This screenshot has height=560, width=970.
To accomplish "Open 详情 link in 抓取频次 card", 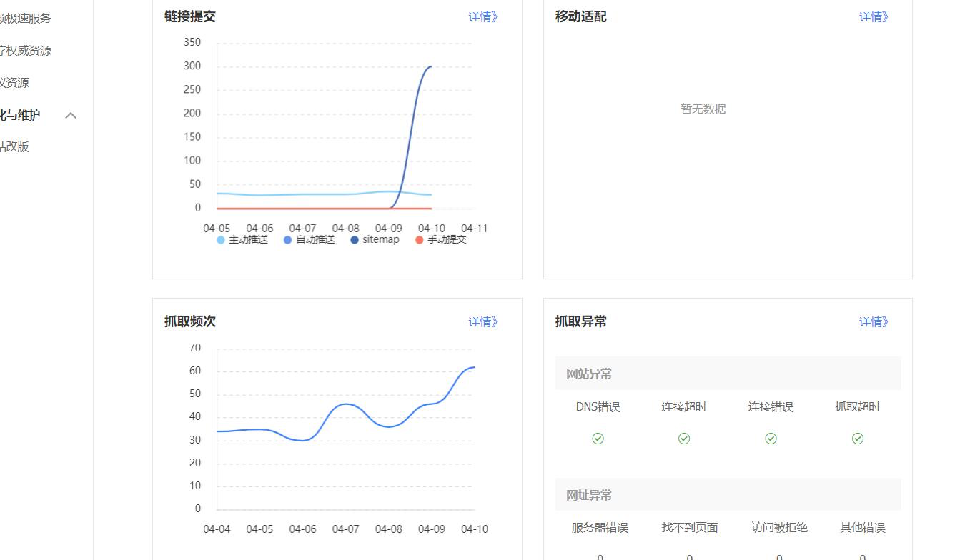I will click(483, 321).
